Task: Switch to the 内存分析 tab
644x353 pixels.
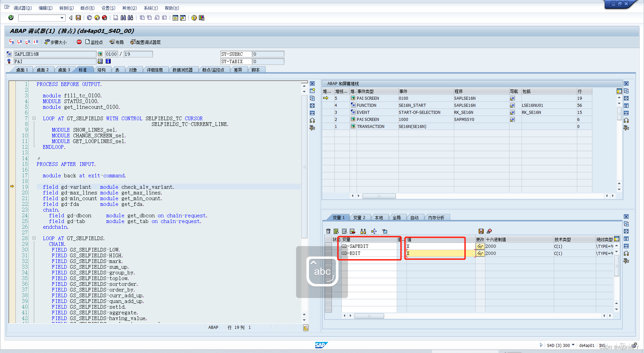Action: click(x=436, y=218)
